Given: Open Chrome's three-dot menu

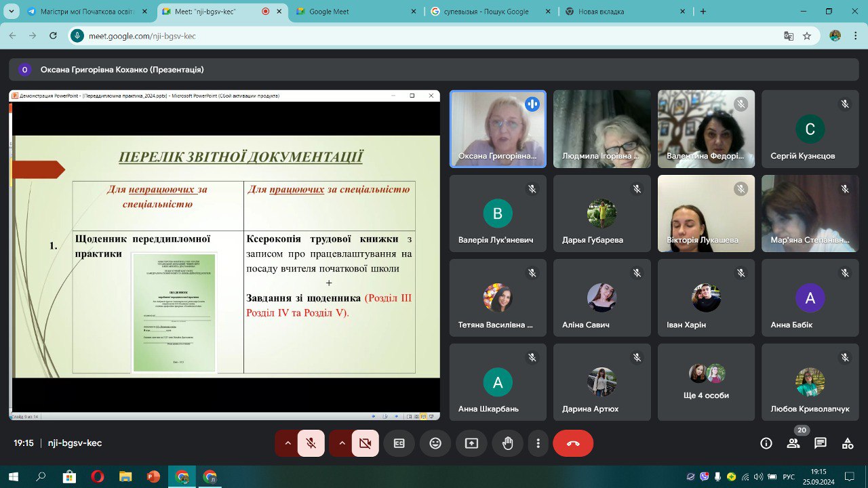Looking at the screenshot, I should 854,36.
